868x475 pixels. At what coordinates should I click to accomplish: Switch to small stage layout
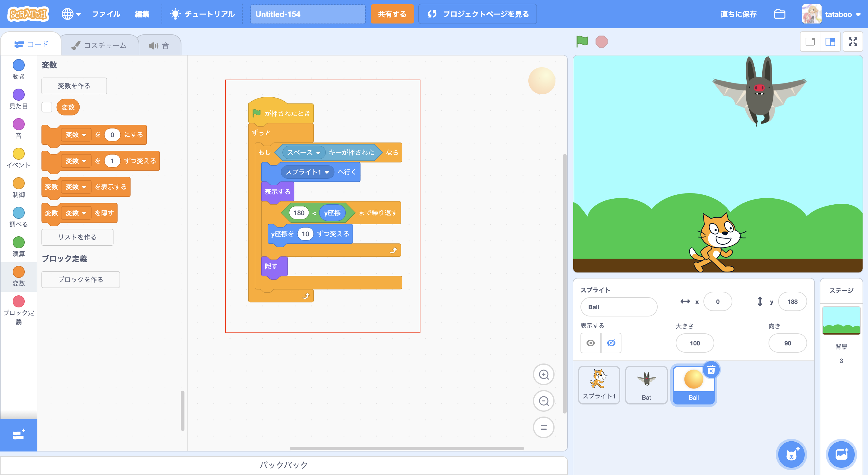click(810, 42)
